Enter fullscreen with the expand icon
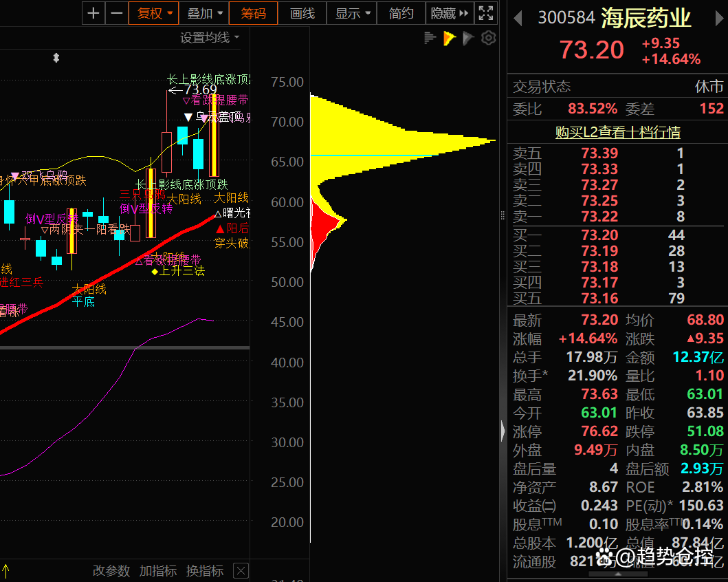The image size is (728, 582). click(486, 13)
